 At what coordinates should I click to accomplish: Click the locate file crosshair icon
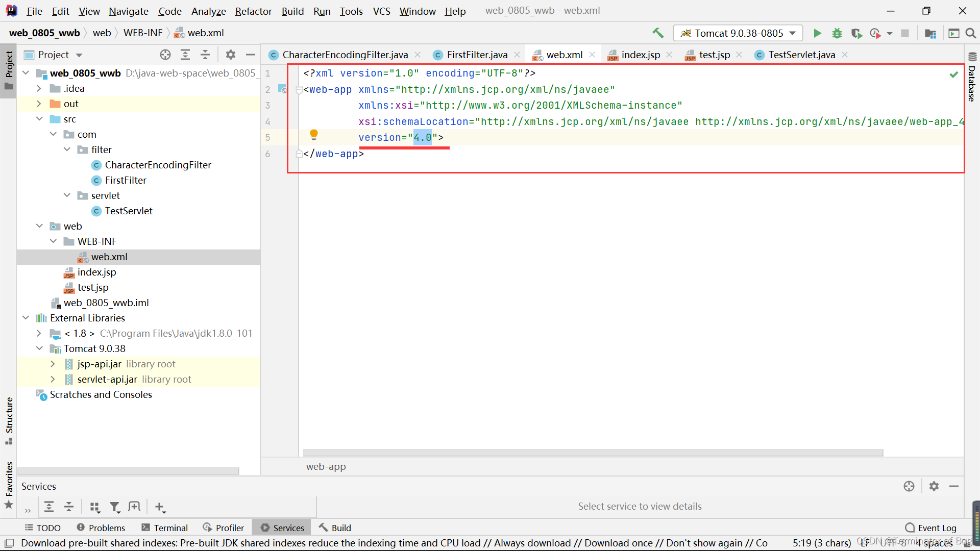165,55
